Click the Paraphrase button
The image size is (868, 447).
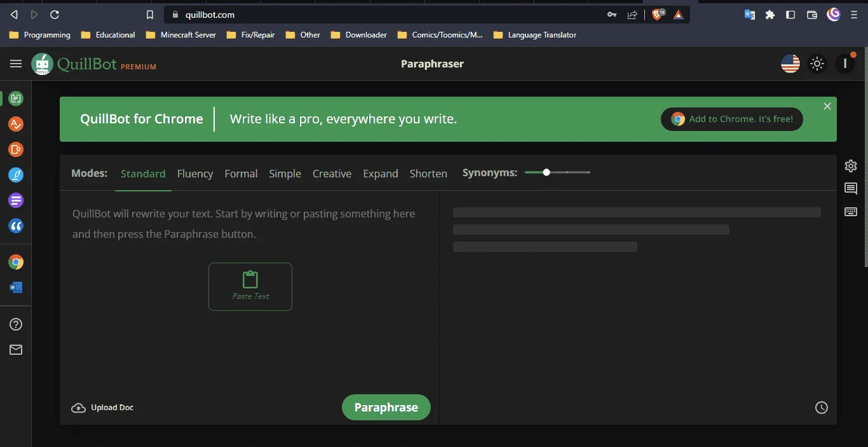click(x=386, y=408)
